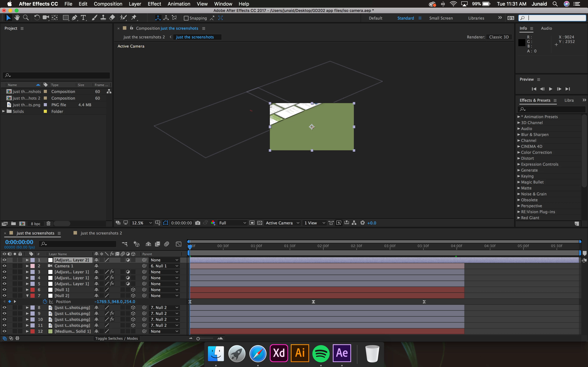Viewport: 588px width, 367px height.
Task: Toggle the stopwatch for Null 2 Position
Action: pyautogui.click(x=45, y=301)
